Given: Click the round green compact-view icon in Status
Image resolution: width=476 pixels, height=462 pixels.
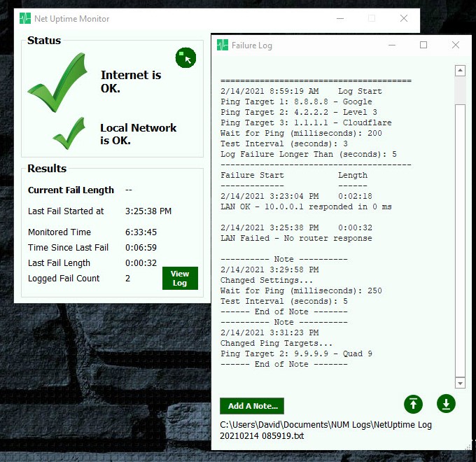Looking at the screenshot, I should pyautogui.click(x=185, y=57).
